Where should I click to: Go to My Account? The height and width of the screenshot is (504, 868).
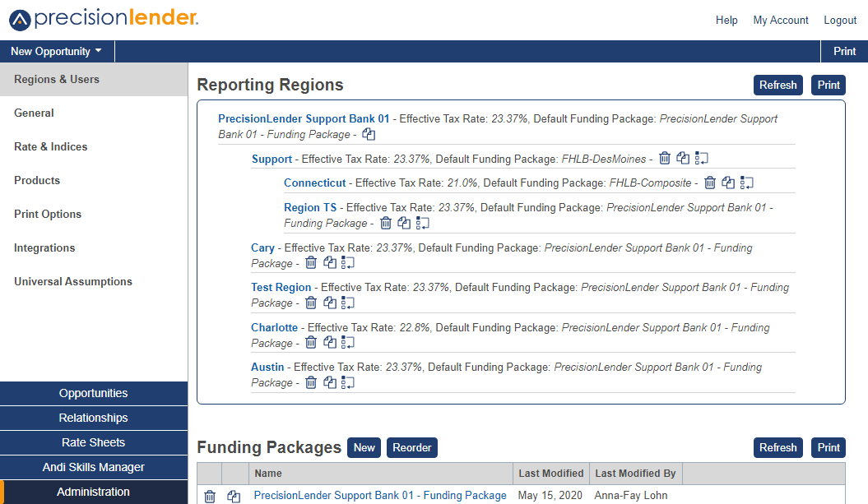(781, 20)
